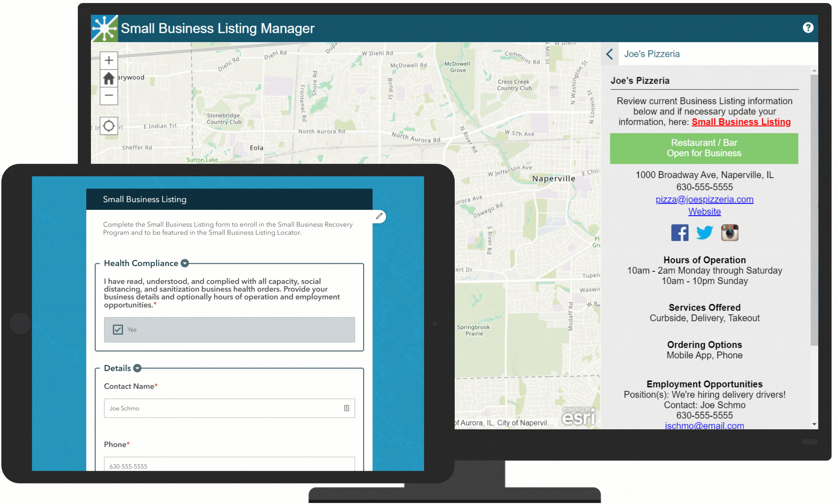
Task: Open the Twitter bird icon
Action: coord(704,232)
